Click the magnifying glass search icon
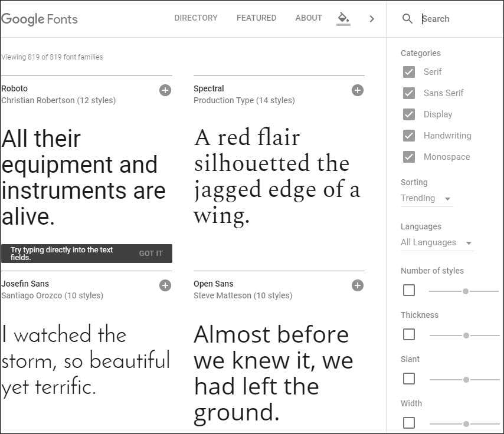 407,19
